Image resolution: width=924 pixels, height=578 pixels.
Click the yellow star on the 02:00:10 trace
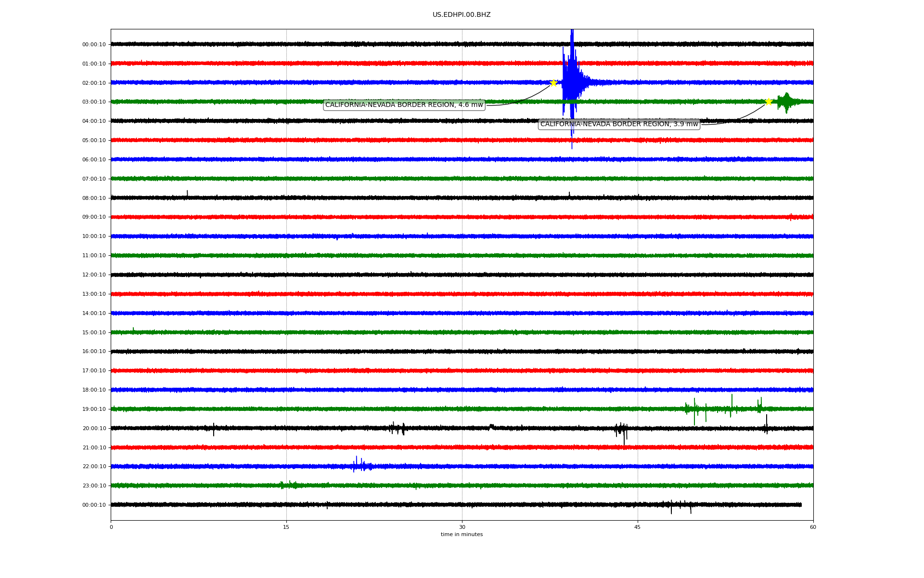[553, 83]
